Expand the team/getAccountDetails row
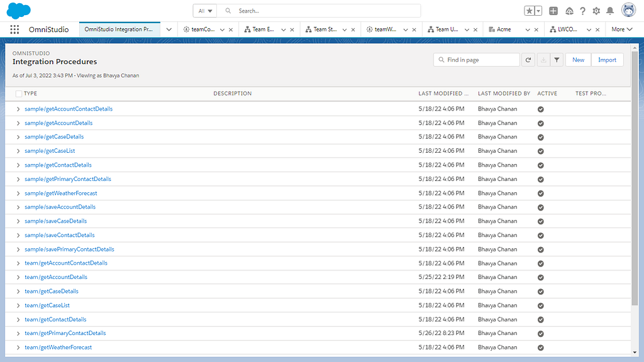The height and width of the screenshot is (362, 644). 18,277
